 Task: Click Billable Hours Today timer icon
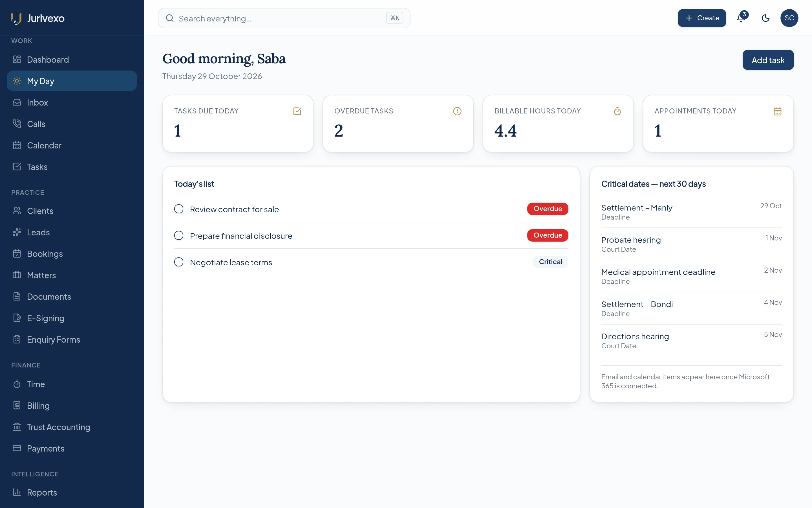click(x=617, y=111)
